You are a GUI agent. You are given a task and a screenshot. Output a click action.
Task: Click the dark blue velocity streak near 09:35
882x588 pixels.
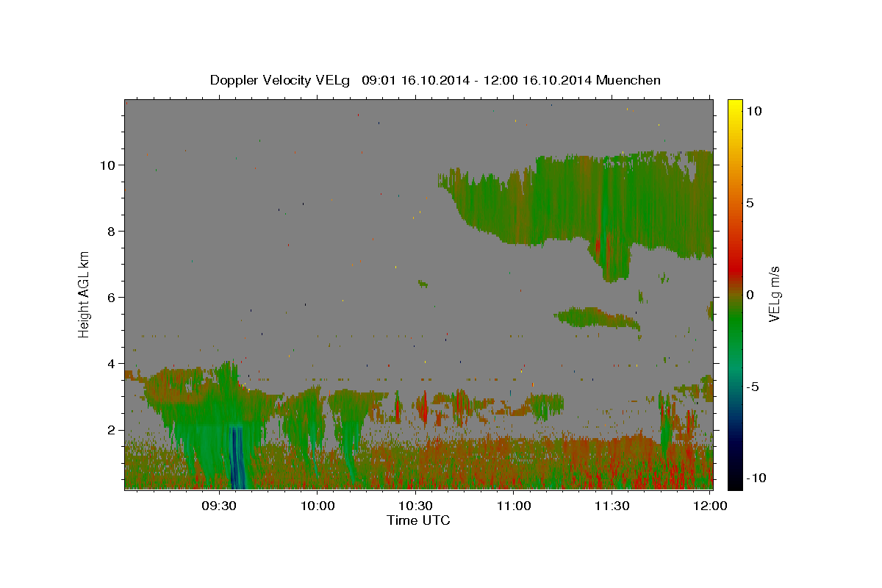tap(237, 459)
